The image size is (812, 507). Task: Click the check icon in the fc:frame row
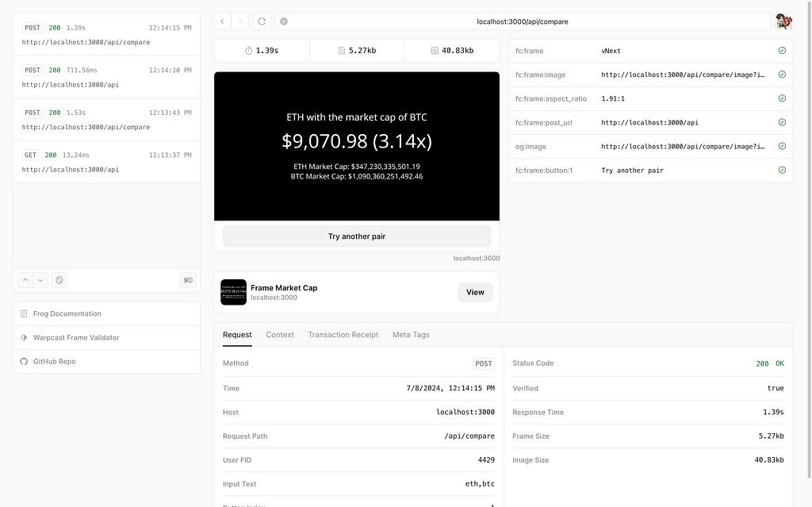coord(782,50)
